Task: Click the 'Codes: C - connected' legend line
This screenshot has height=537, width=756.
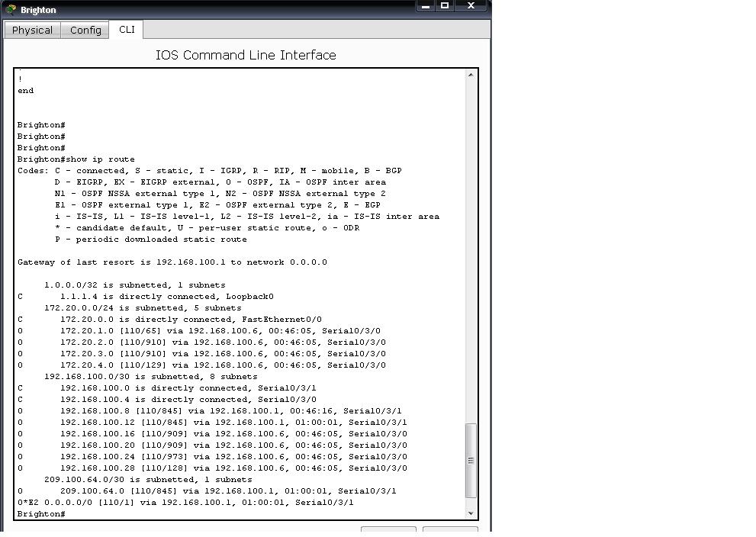Action: tap(210, 171)
